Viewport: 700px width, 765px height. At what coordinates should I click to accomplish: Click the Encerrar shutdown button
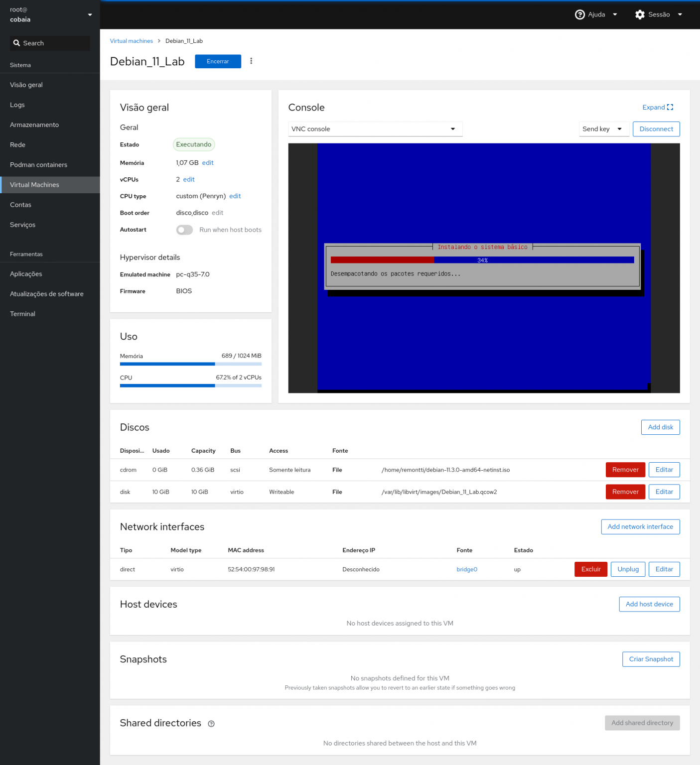[x=218, y=61]
